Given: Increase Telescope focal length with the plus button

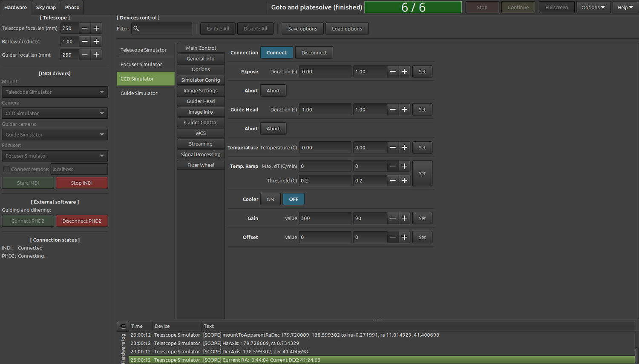Looking at the screenshot, I should pos(96,28).
